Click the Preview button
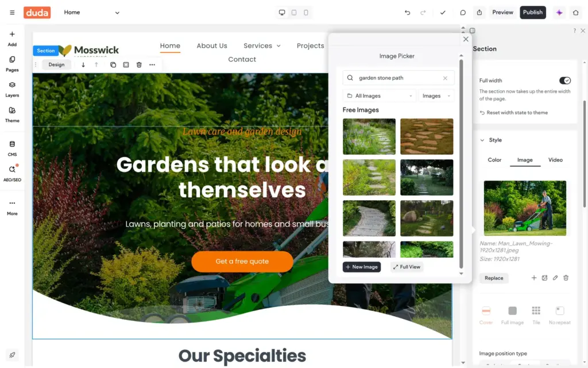The height and width of the screenshot is (368, 588). [x=502, y=13]
